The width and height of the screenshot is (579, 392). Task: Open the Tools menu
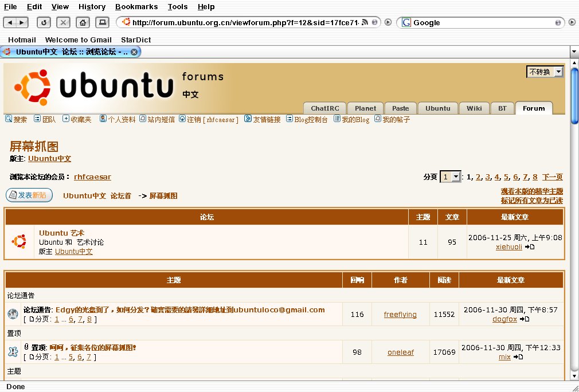[178, 7]
